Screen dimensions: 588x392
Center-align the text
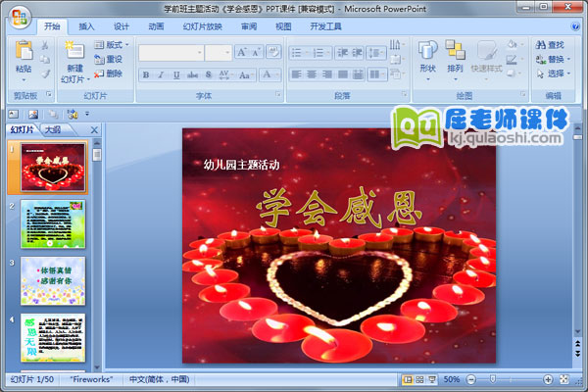coord(312,74)
